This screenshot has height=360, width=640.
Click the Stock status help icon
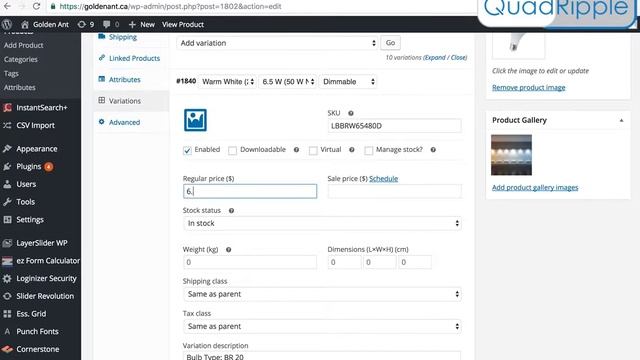[231, 211]
